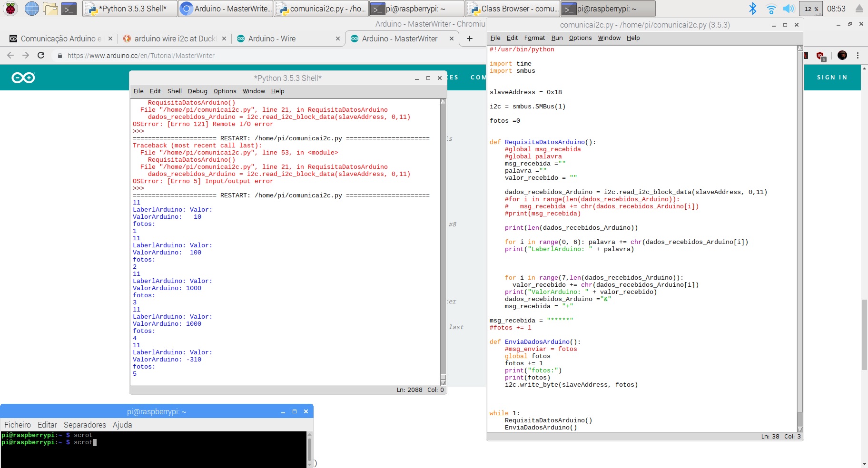Switch to the Arduino - MasterWriter taskbar item
Image resolution: width=868 pixels, height=468 pixels.
(226, 9)
